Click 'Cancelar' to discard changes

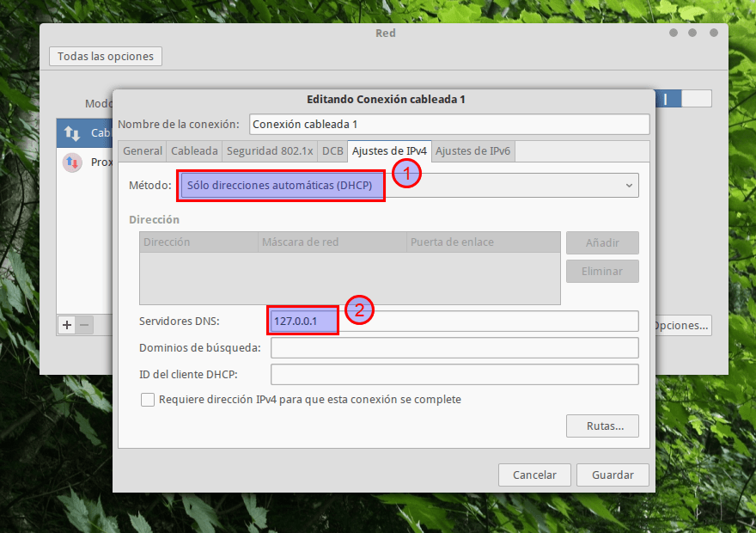pyautogui.click(x=534, y=475)
